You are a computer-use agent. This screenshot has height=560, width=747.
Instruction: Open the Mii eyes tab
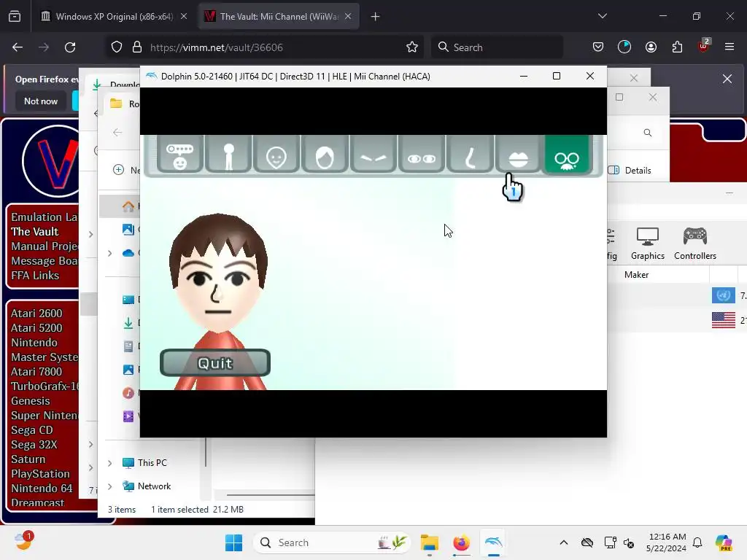(x=422, y=155)
